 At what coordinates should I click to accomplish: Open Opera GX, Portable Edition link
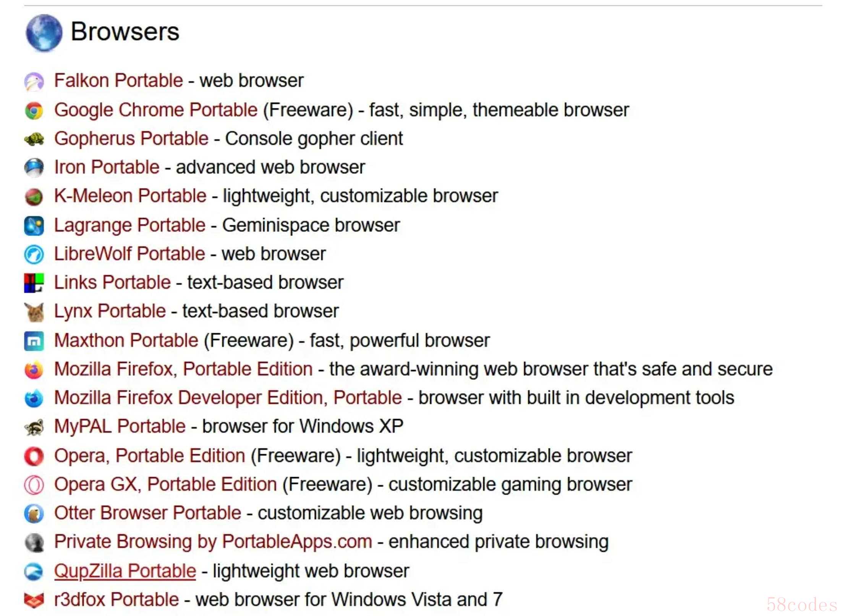[x=165, y=485]
